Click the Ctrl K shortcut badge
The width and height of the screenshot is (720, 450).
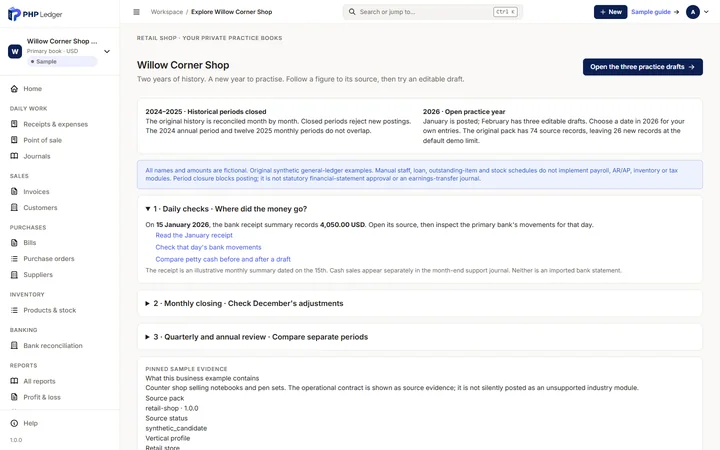pyautogui.click(x=505, y=12)
